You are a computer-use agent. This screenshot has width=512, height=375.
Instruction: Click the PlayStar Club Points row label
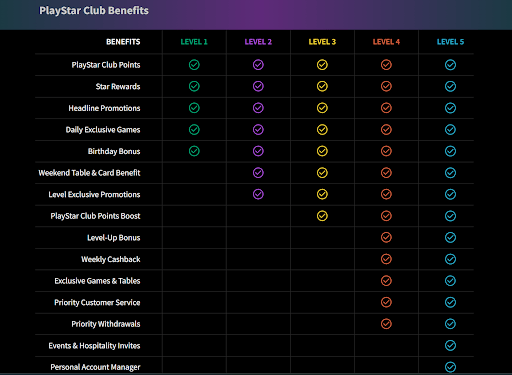(106, 65)
